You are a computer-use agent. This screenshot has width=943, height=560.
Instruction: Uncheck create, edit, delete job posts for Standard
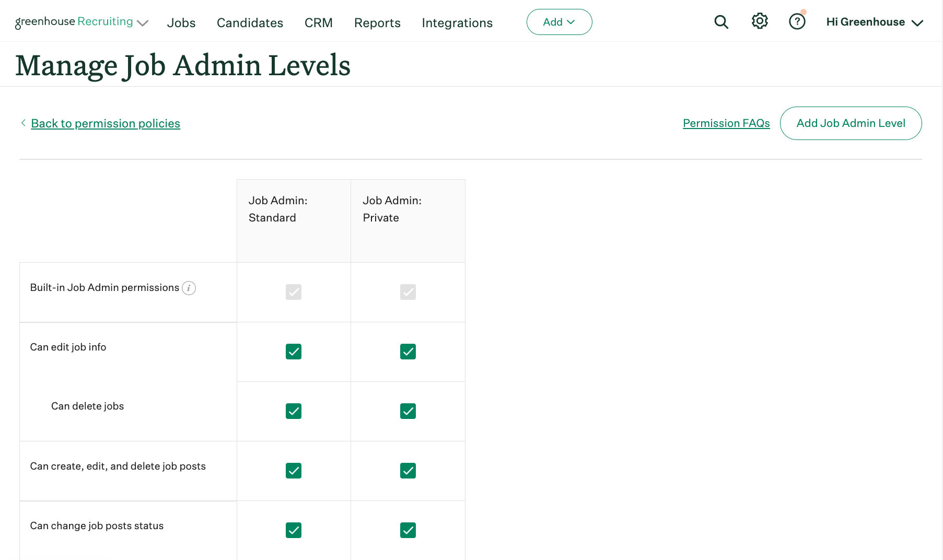[x=294, y=471]
